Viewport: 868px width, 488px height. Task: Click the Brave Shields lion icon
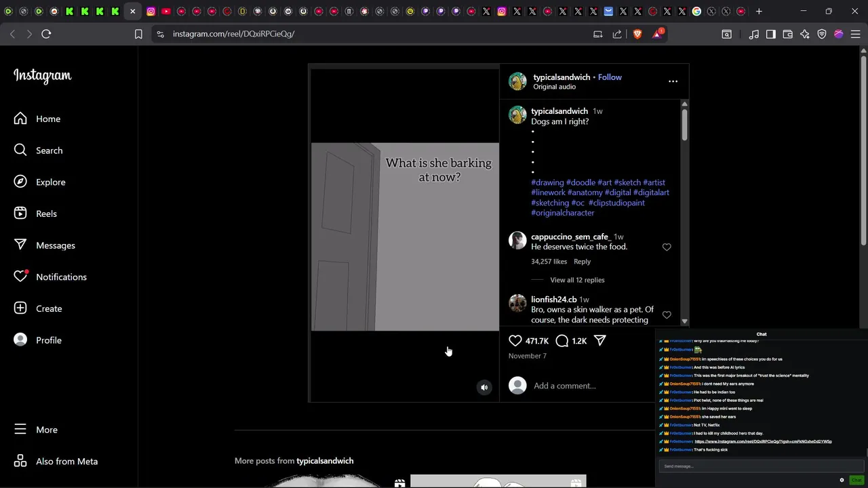tap(637, 34)
